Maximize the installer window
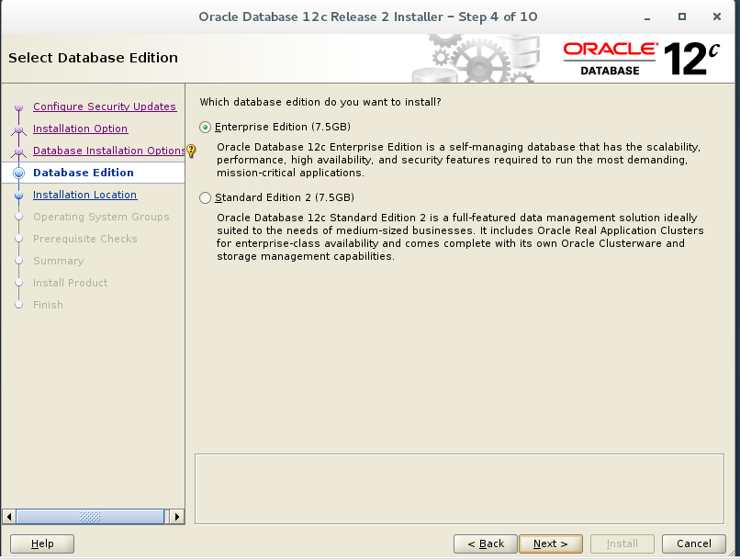 682,17
